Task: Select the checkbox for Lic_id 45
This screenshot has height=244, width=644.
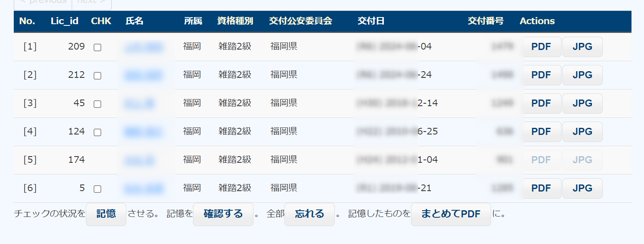Action: 98,104
